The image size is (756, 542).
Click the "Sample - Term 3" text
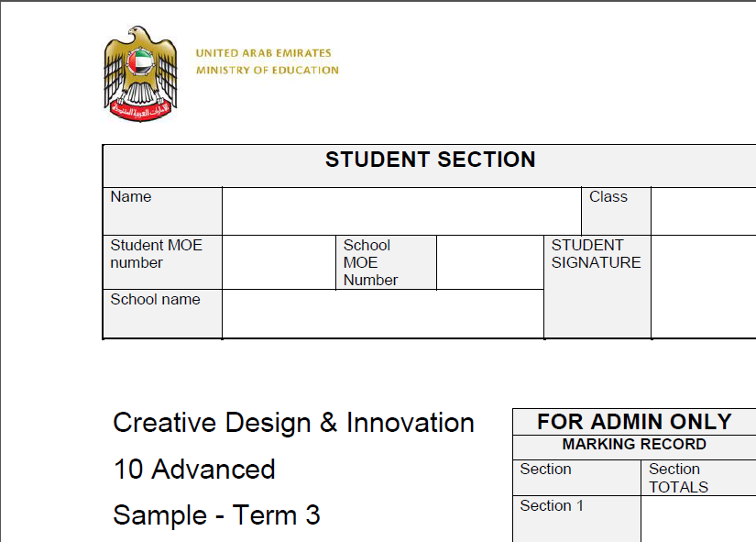tap(216, 515)
